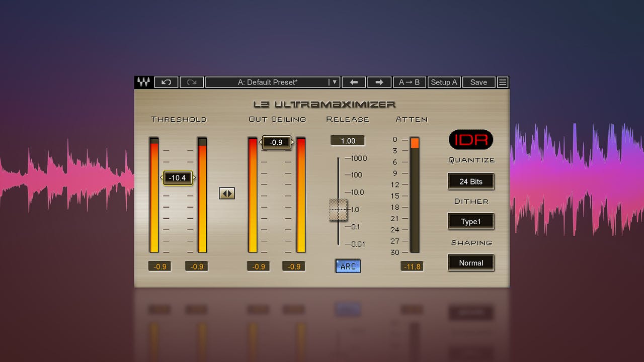The height and width of the screenshot is (362, 644).
Task: Click the Threshold -10.4 slider handle
Action: 178,178
